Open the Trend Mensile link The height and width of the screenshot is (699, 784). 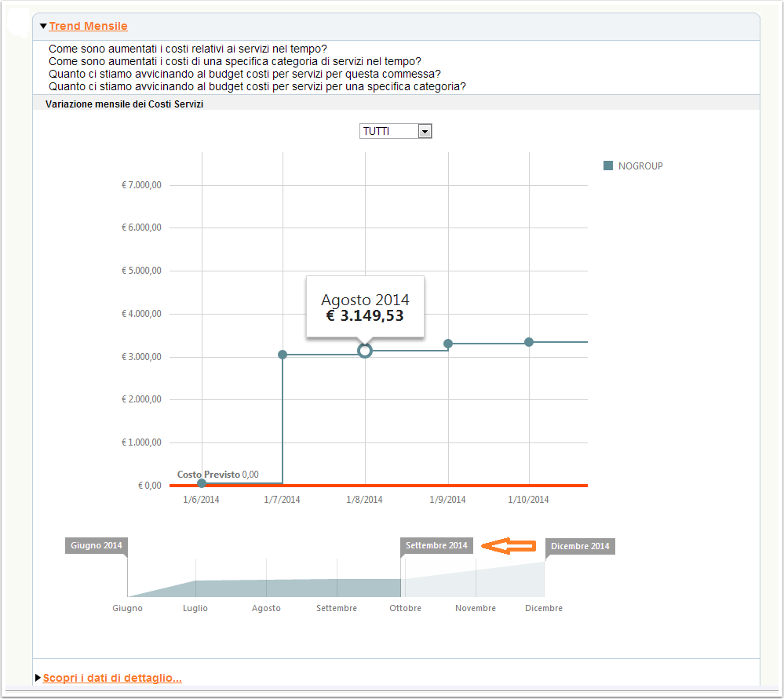88,26
